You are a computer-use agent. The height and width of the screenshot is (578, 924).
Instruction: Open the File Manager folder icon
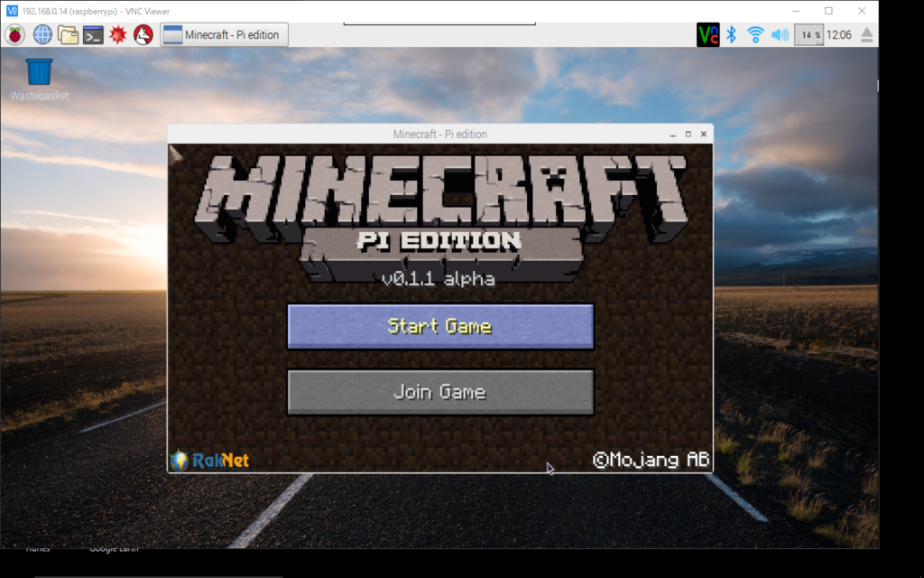click(x=68, y=35)
